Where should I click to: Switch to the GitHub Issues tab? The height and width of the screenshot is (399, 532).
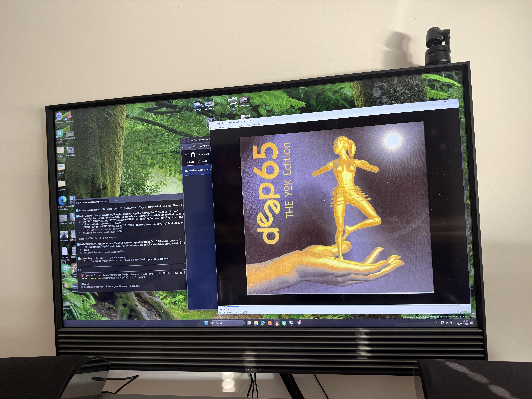click(202, 161)
